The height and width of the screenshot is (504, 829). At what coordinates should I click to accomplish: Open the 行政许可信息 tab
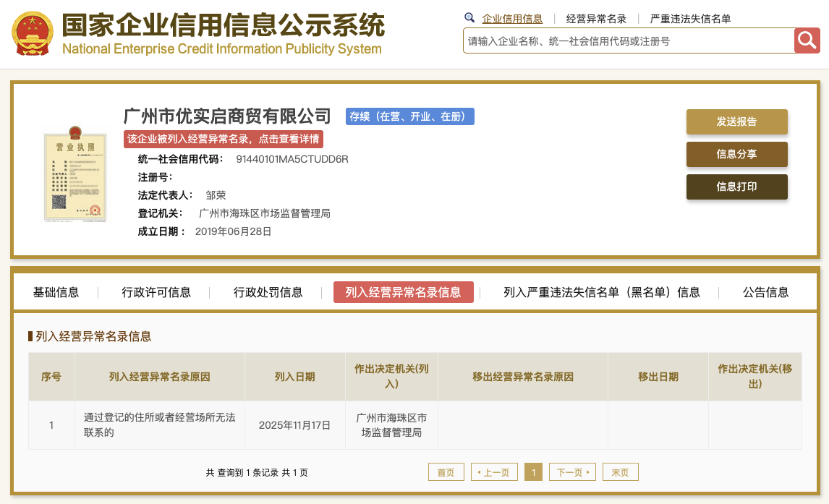[155, 292]
